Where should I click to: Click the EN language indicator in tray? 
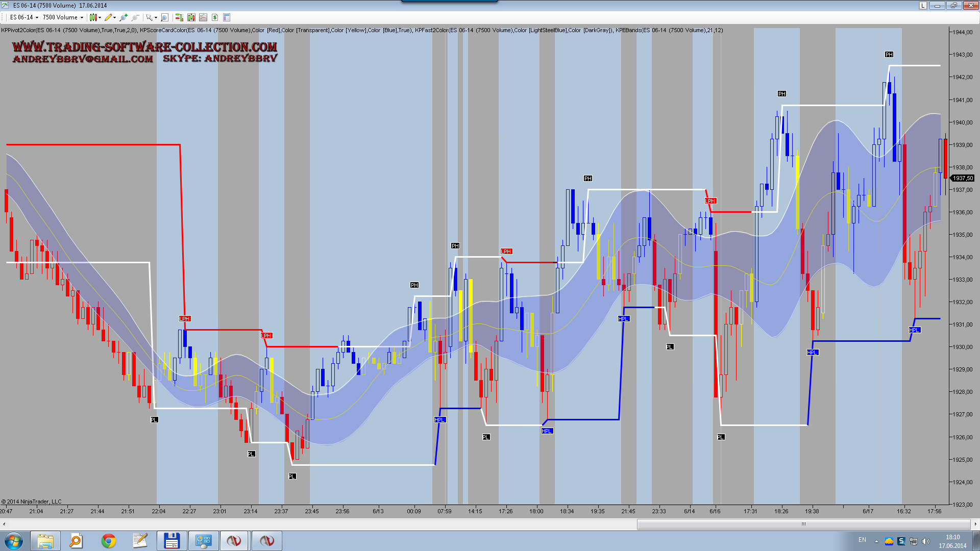pos(862,540)
